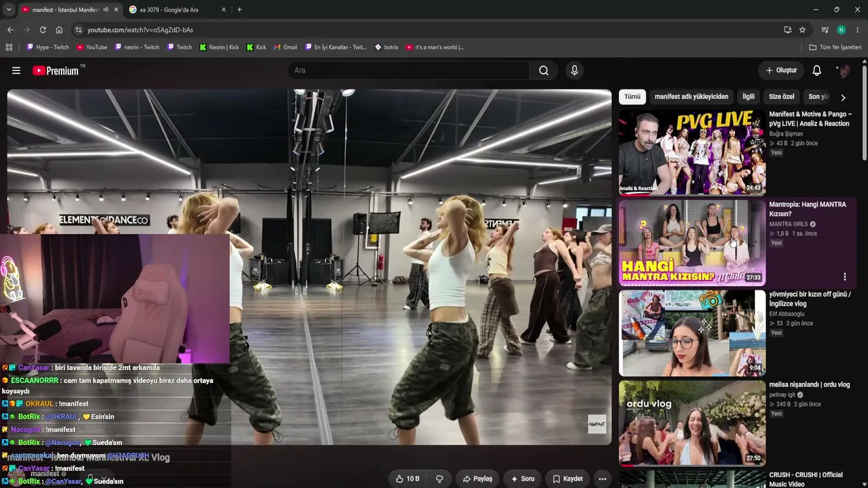Image resolution: width=868 pixels, height=488 pixels.
Task: Select the Size özel filter chip
Action: click(x=781, y=97)
